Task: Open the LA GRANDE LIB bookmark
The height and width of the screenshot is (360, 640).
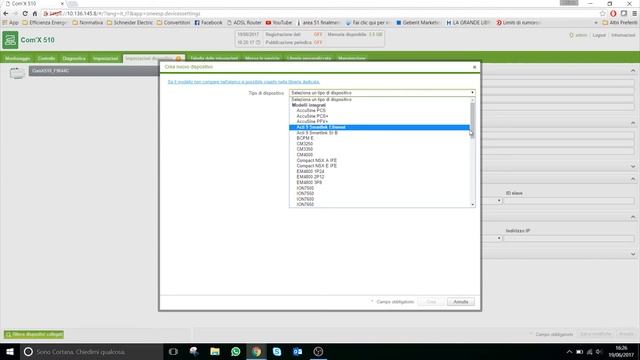Action: [468, 23]
